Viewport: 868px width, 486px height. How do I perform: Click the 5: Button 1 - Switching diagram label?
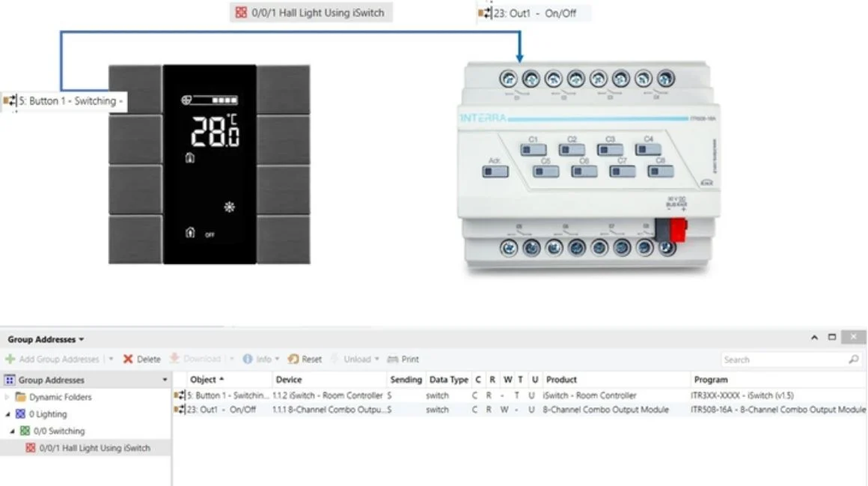tap(65, 101)
